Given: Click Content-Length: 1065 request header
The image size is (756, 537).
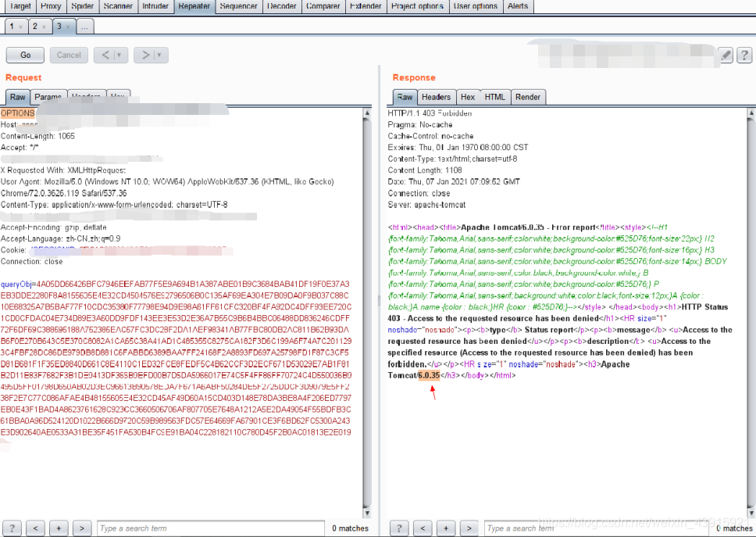Looking at the screenshot, I should (37, 136).
